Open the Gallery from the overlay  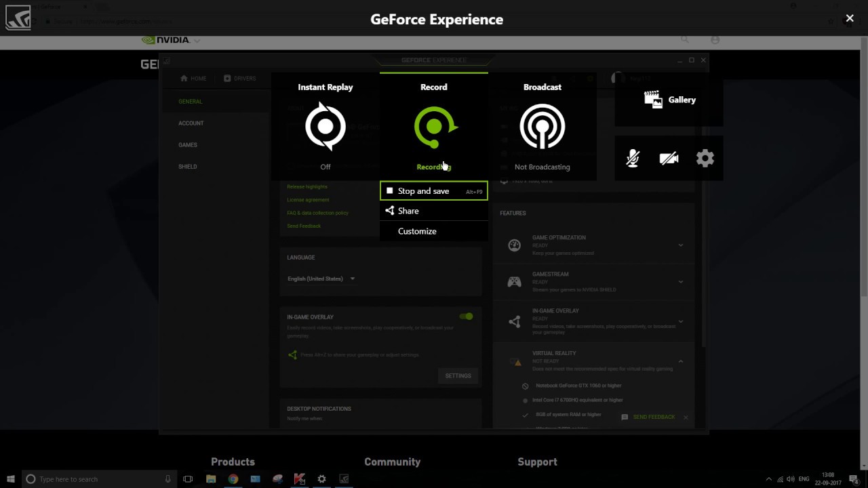tap(670, 100)
